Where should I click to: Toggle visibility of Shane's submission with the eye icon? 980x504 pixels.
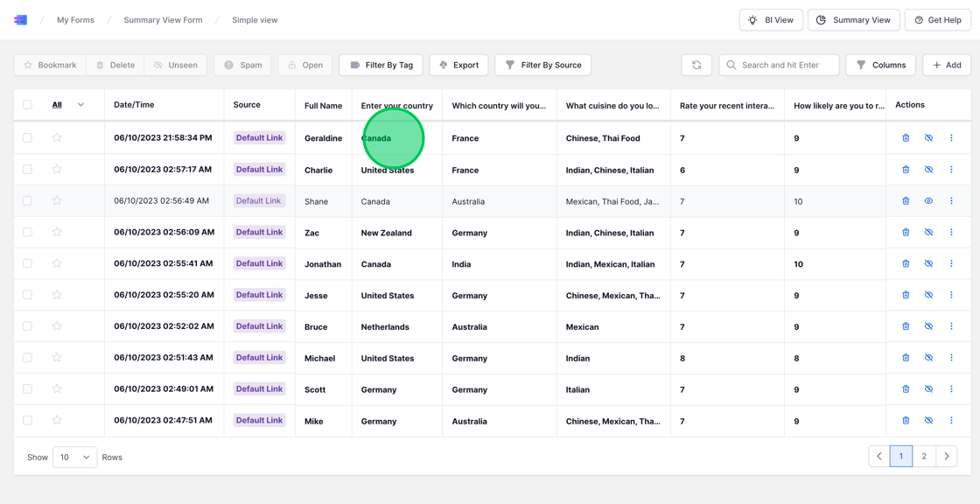[x=928, y=200]
